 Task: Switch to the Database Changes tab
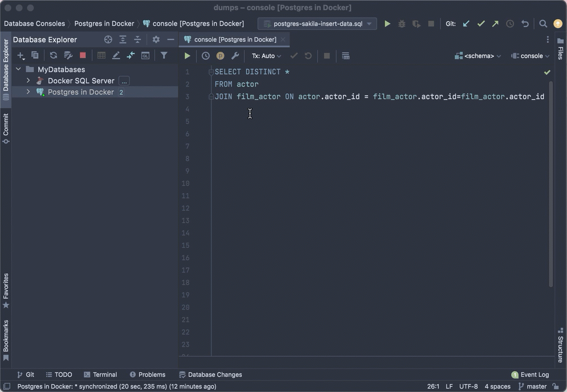(x=210, y=375)
